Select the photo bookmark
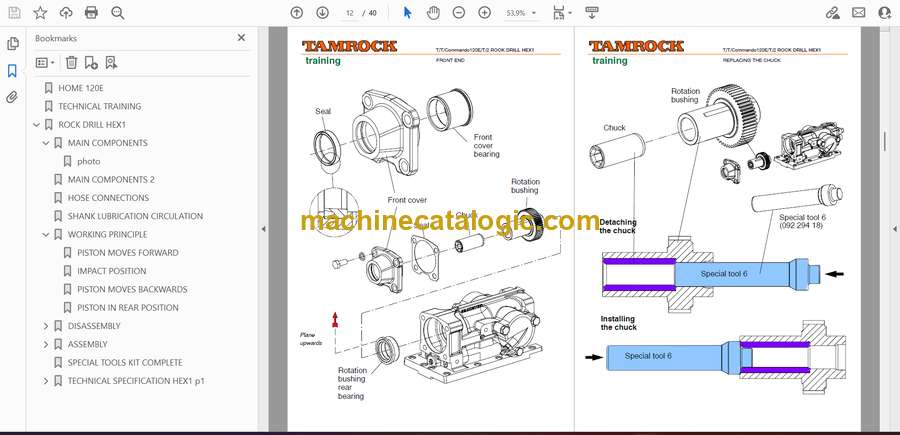Viewport: 900px width, 435px height. [x=88, y=161]
